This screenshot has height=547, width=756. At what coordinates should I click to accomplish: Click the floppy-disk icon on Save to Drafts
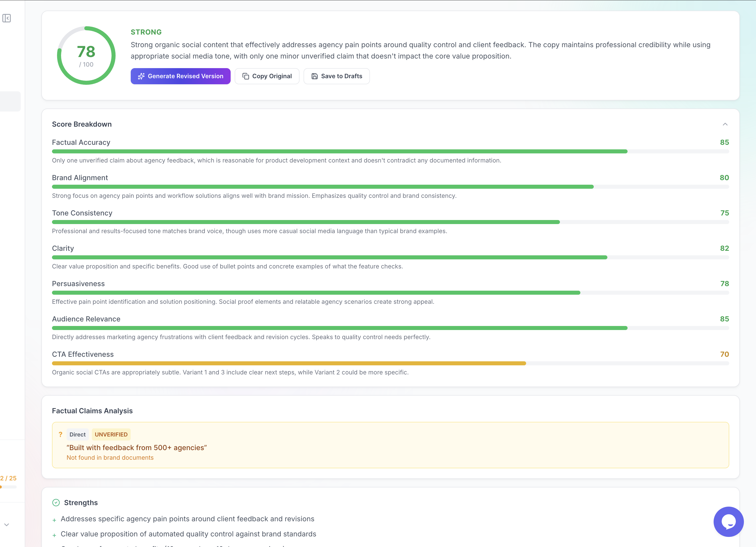[x=314, y=76]
